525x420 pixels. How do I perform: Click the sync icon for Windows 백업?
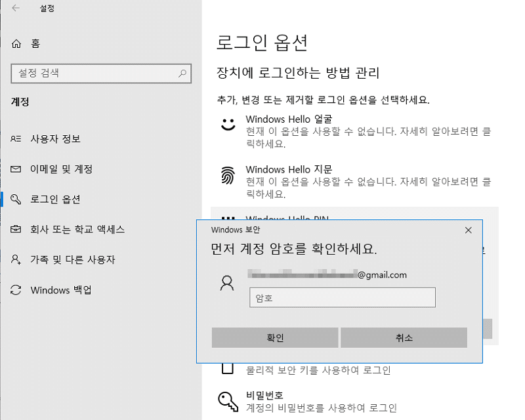[16, 289]
